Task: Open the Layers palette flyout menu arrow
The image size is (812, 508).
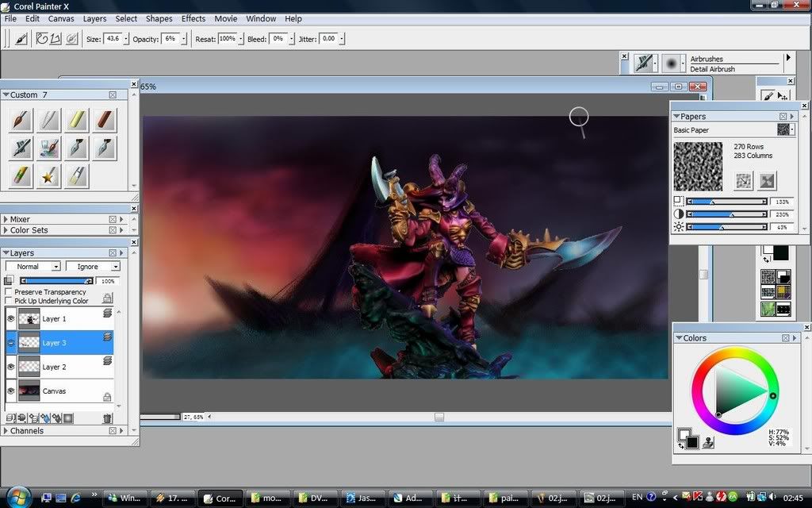Action: 121,253
